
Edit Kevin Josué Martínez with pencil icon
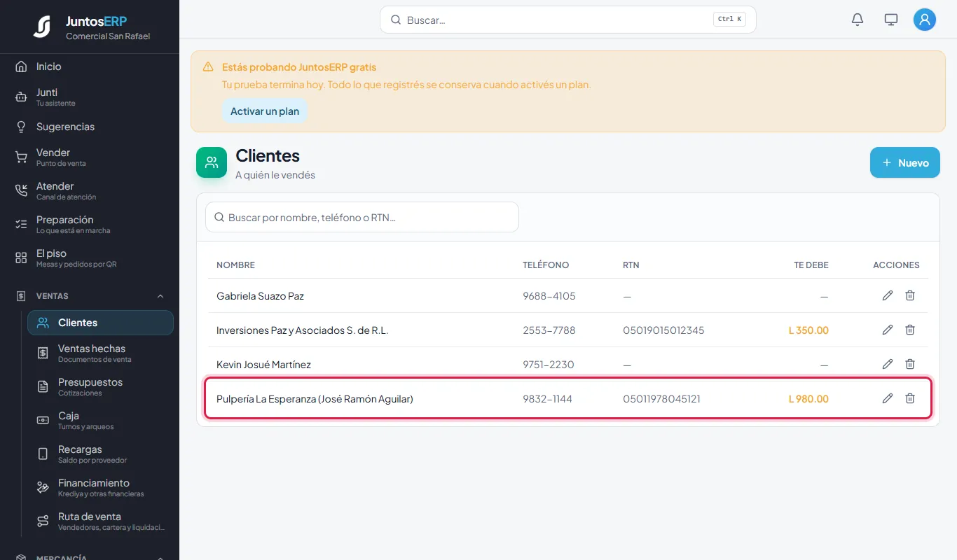pyautogui.click(x=888, y=364)
